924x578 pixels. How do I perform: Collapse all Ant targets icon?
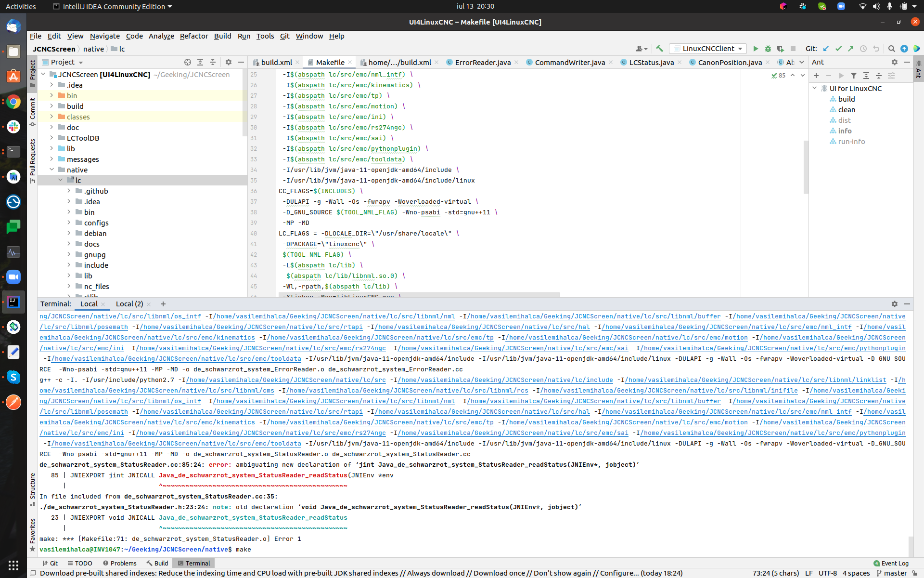click(879, 76)
